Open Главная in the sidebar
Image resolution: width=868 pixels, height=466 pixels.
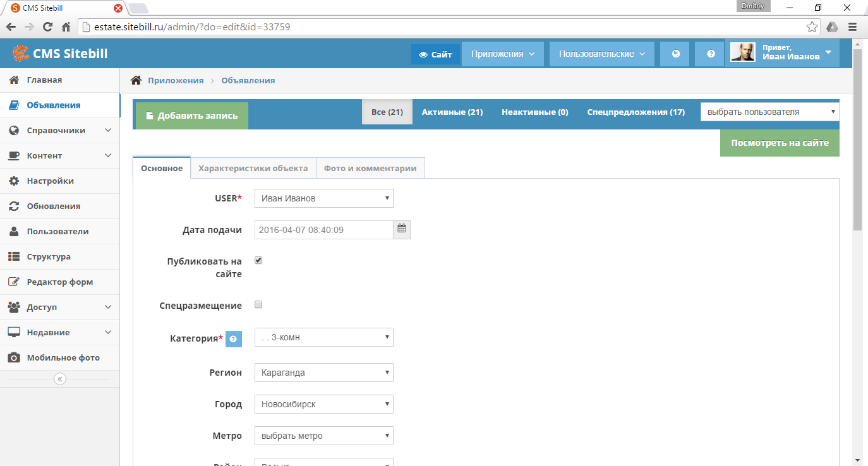point(60,80)
